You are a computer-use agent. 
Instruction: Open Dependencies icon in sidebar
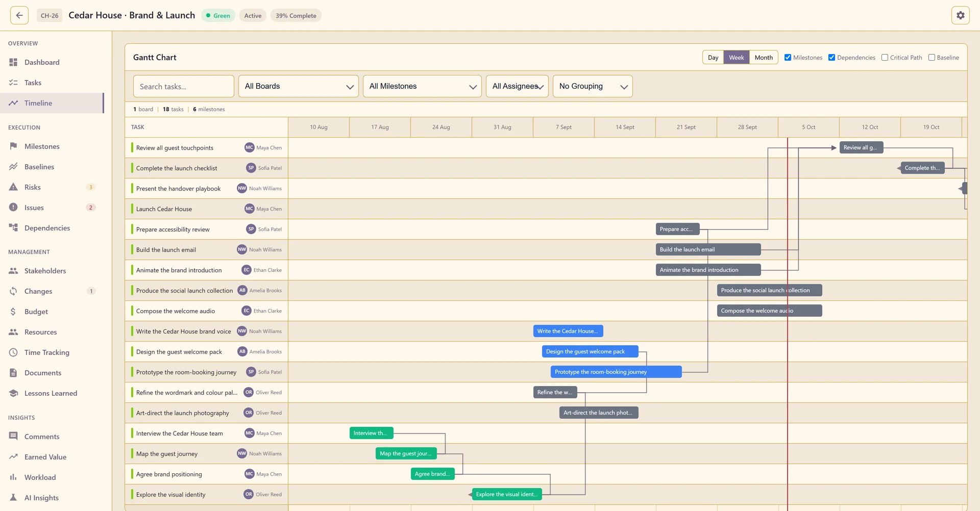click(x=13, y=228)
